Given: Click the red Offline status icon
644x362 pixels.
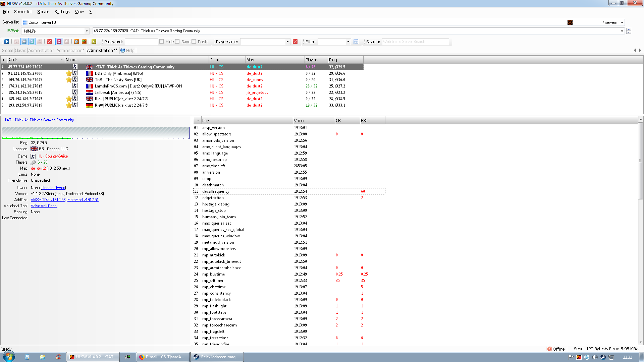Looking at the screenshot, I should [550, 349].
